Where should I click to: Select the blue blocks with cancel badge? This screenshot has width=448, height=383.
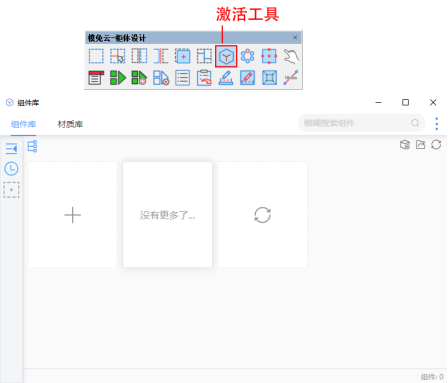[x=161, y=78]
